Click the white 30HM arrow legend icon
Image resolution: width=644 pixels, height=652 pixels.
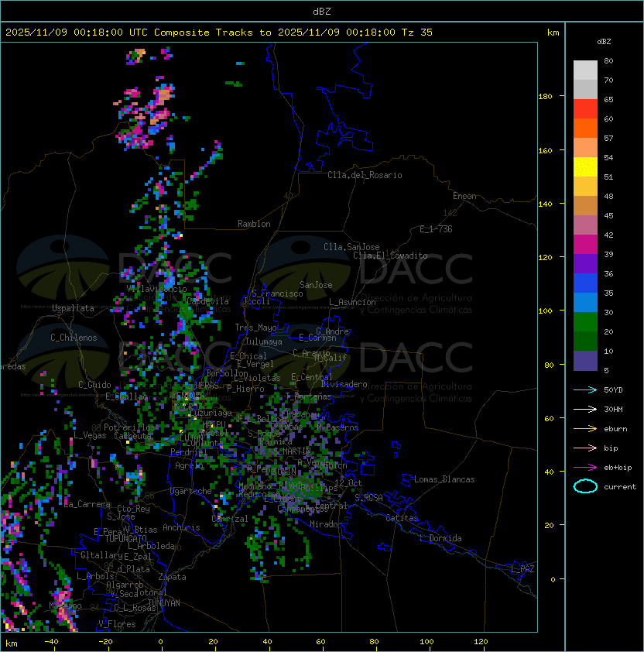coord(585,409)
